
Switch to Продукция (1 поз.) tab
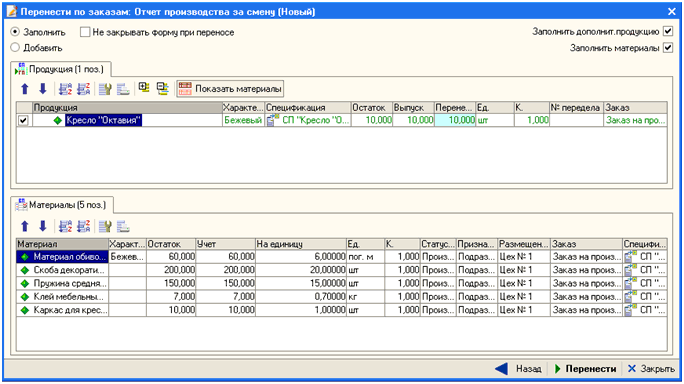click(61, 69)
